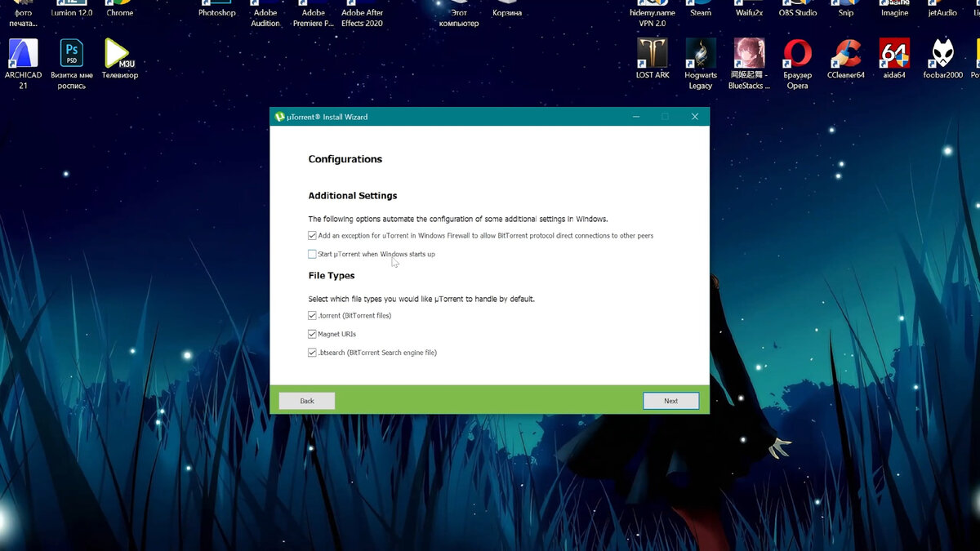980x551 pixels.
Task: Untick .btsearch (BitTorrent Search engine file)
Action: tap(313, 353)
